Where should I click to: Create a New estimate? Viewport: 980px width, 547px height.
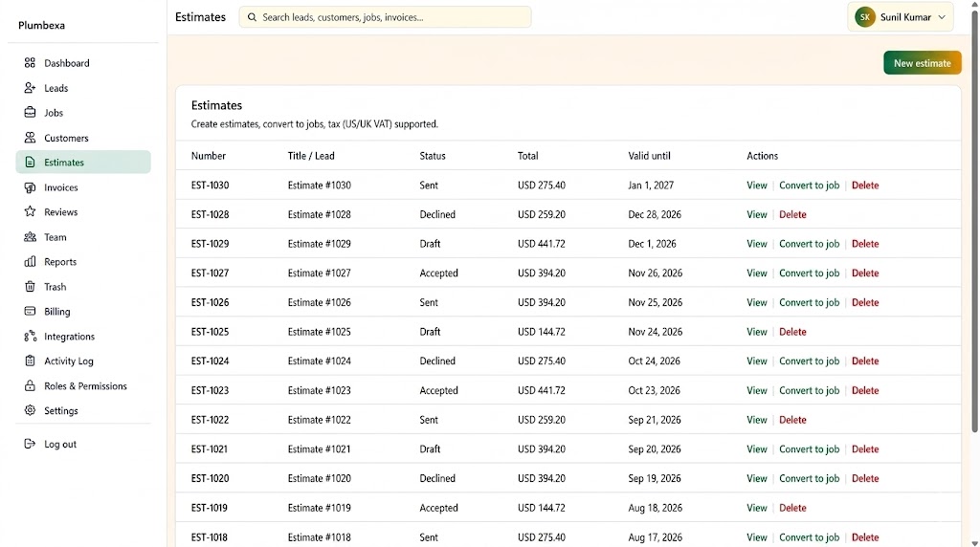pos(922,63)
